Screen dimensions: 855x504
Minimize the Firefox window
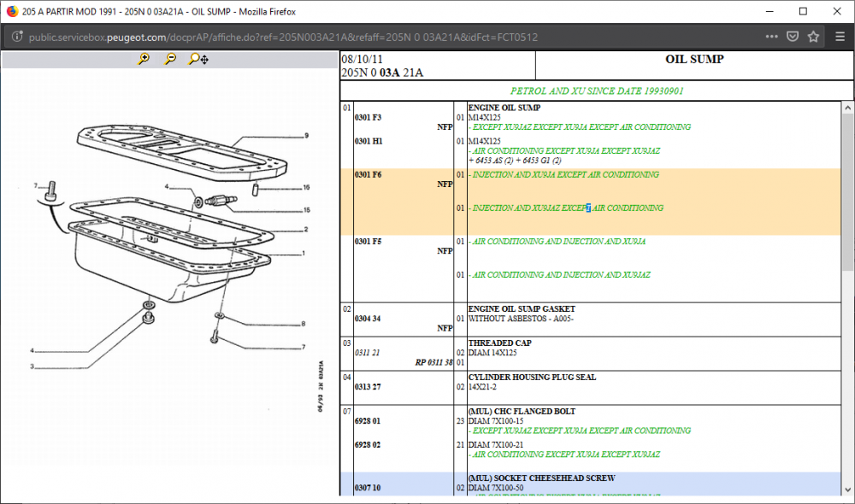tap(769, 11)
